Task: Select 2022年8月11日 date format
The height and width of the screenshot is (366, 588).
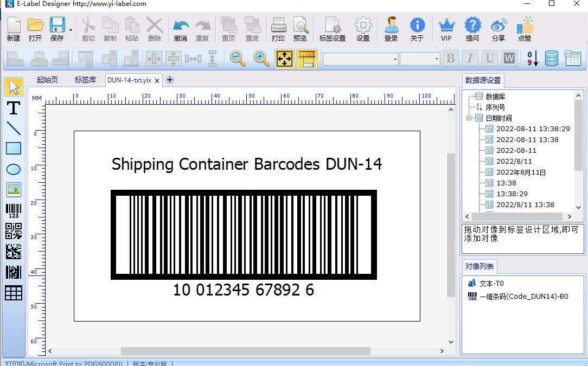Action: [521, 172]
